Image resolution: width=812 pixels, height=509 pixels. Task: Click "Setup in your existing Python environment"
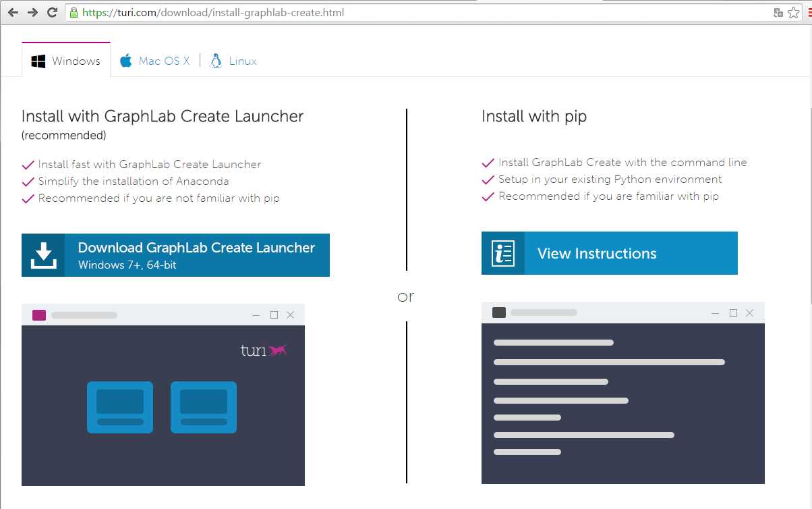pos(610,179)
